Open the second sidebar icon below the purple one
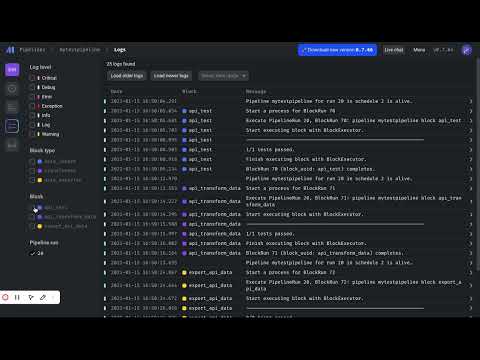The width and height of the screenshot is (480, 360). tap(12, 89)
